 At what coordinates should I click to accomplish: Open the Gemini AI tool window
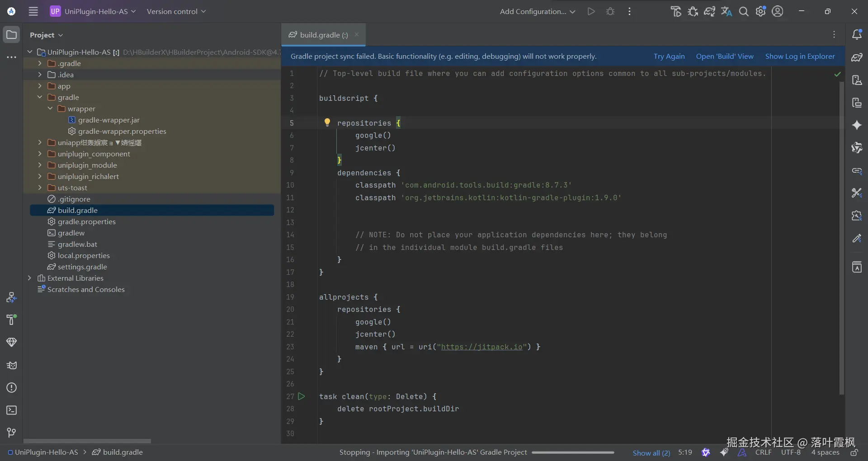[x=857, y=125]
